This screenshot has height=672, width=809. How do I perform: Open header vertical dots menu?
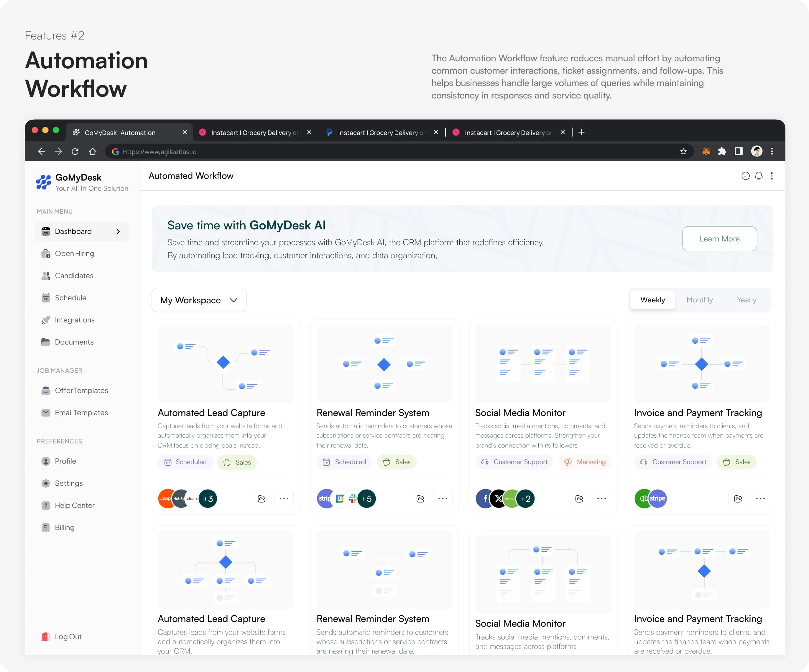[x=772, y=176]
